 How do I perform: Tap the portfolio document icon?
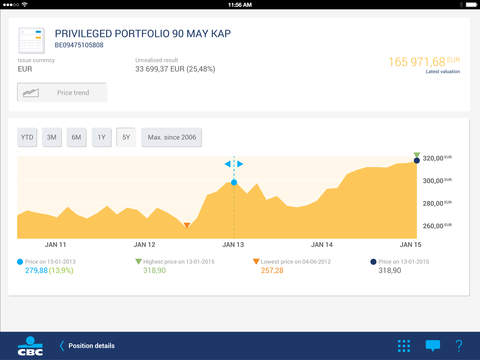click(x=31, y=41)
